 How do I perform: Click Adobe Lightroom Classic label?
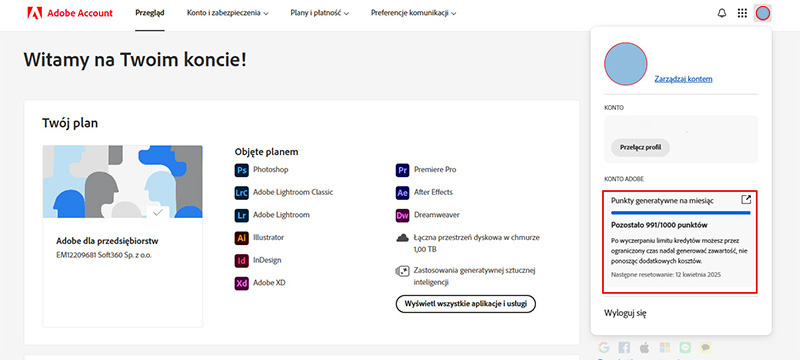tap(293, 192)
